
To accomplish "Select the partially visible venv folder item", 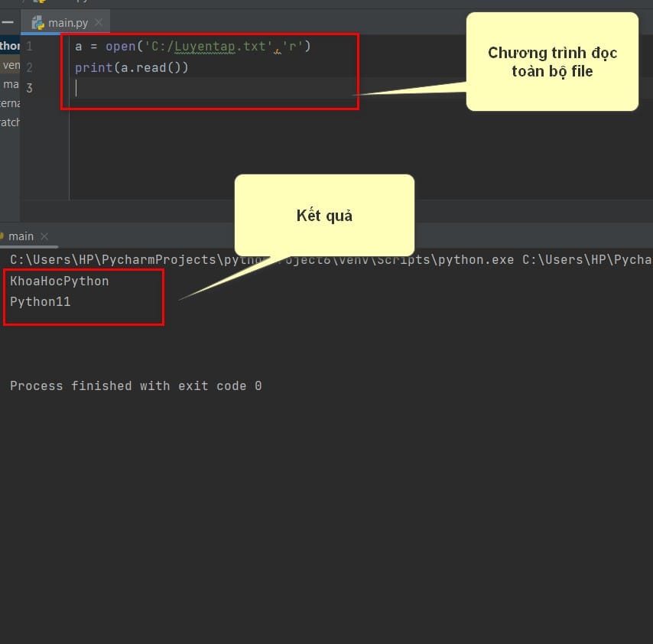I will click(x=10, y=66).
